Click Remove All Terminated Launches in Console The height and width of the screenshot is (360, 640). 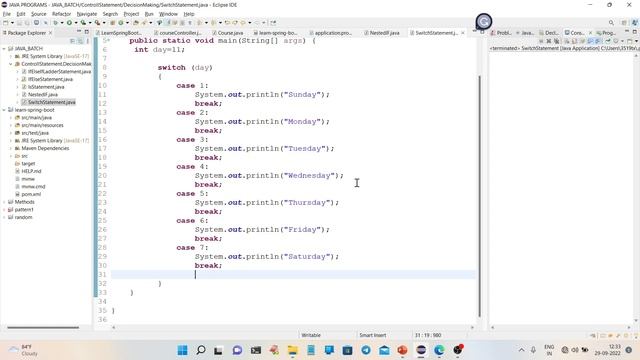coord(556,41)
